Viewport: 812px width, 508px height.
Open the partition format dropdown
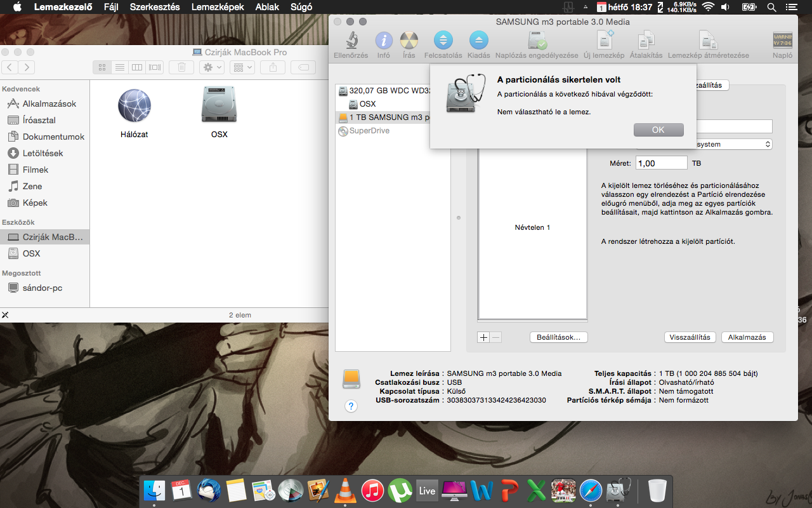click(704, 144)
